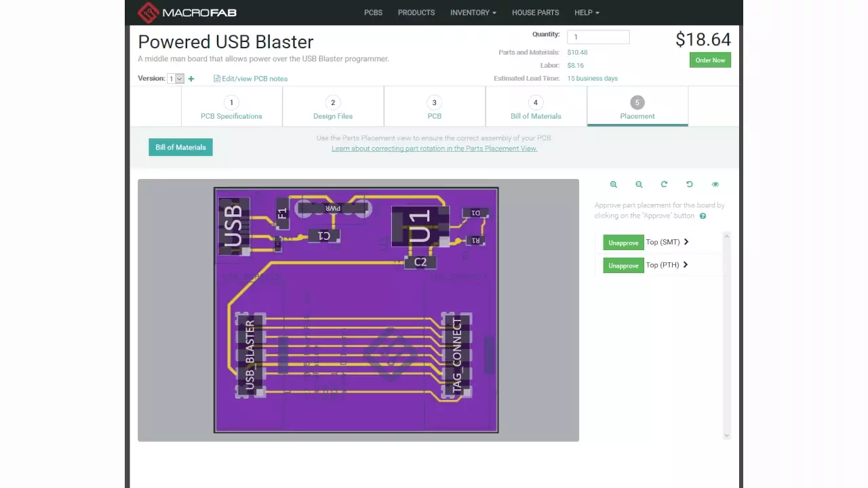
Task: Select the zoom in tool
Action: (613, 184)
